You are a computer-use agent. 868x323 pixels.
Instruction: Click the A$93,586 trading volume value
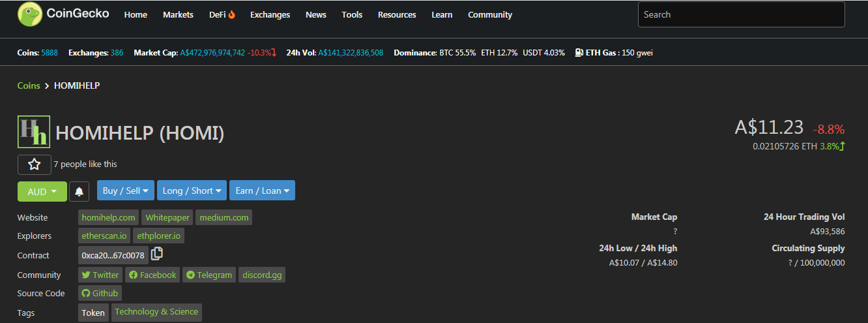(x=828, y=232)
